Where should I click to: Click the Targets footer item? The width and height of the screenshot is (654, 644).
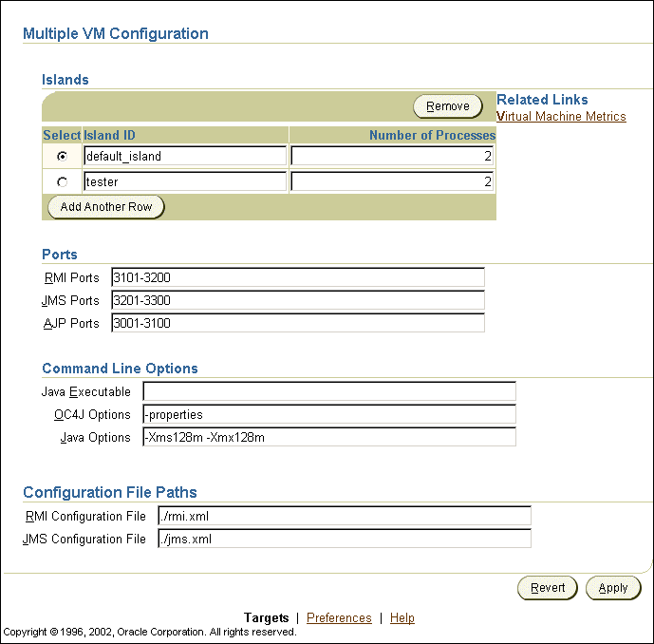[266, 617]
